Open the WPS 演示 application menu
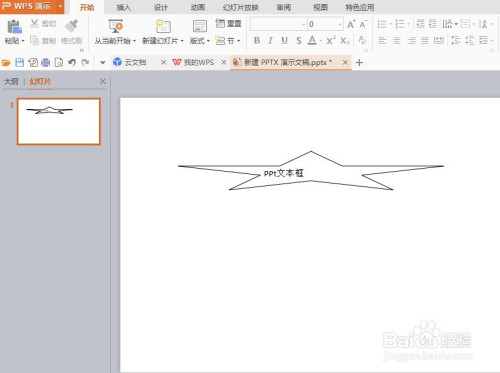 tap(32, 7)
